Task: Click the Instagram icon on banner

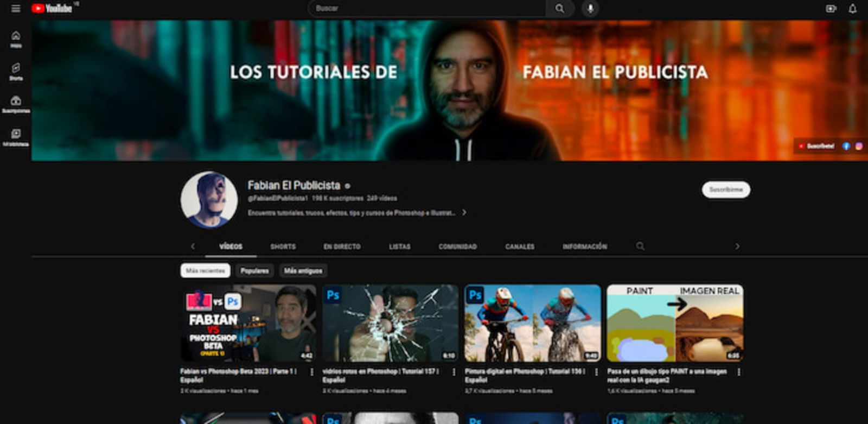Action: point(859,146)
